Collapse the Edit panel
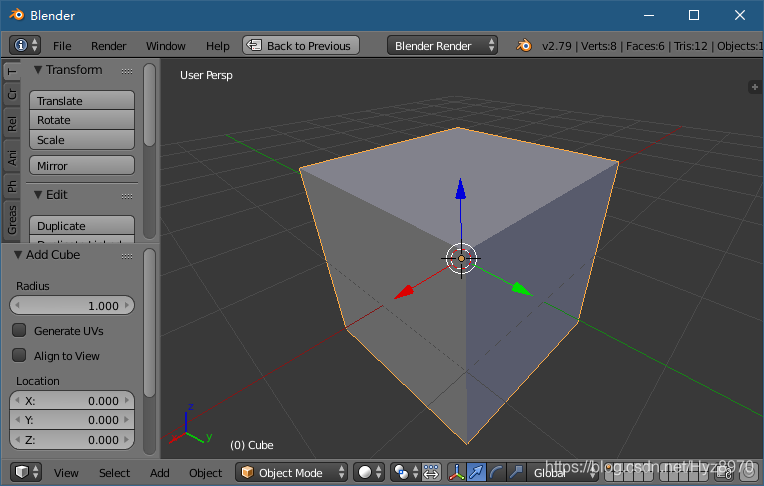764x486 pixels. click(x=38, y=195)
